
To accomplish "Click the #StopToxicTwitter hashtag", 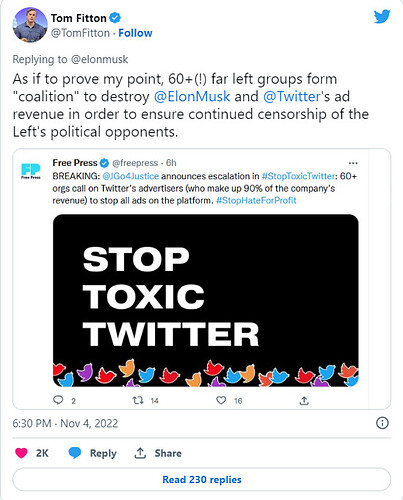I will (x=299, y=176).
